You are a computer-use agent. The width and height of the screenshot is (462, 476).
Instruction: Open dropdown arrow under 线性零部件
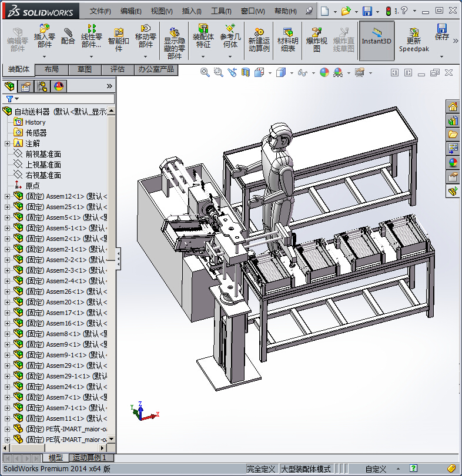(91, 56)
